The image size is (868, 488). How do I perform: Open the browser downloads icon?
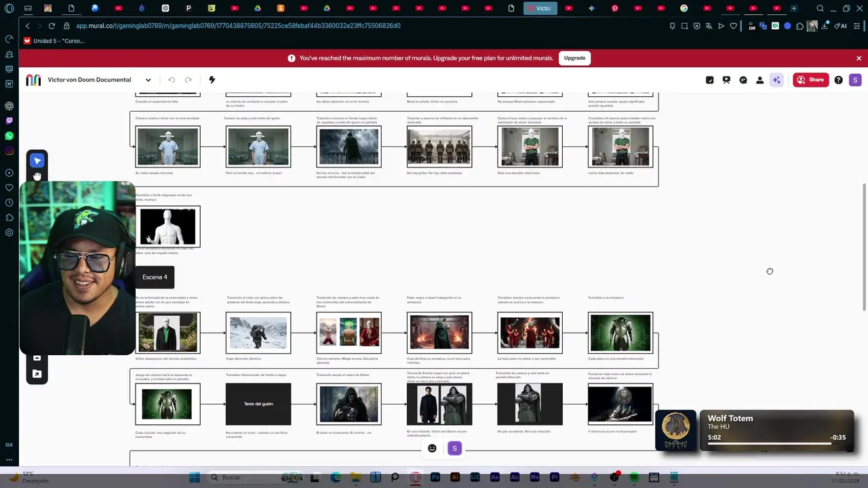(x=825, y=26)
